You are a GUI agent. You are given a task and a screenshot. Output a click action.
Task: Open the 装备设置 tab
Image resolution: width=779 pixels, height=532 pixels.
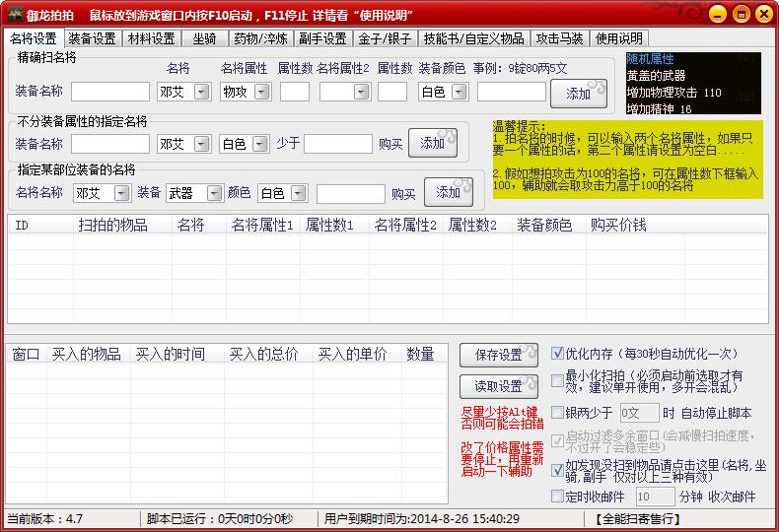(92, 38)
